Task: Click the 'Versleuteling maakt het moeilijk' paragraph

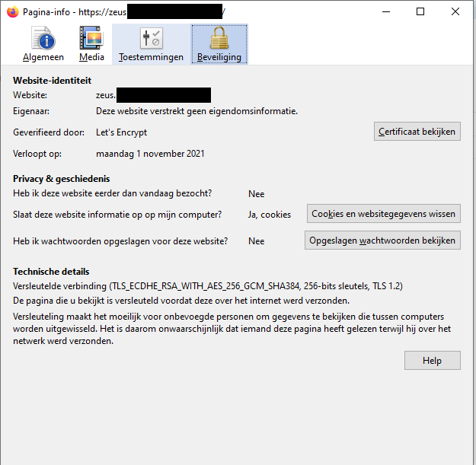Action: 232,329
